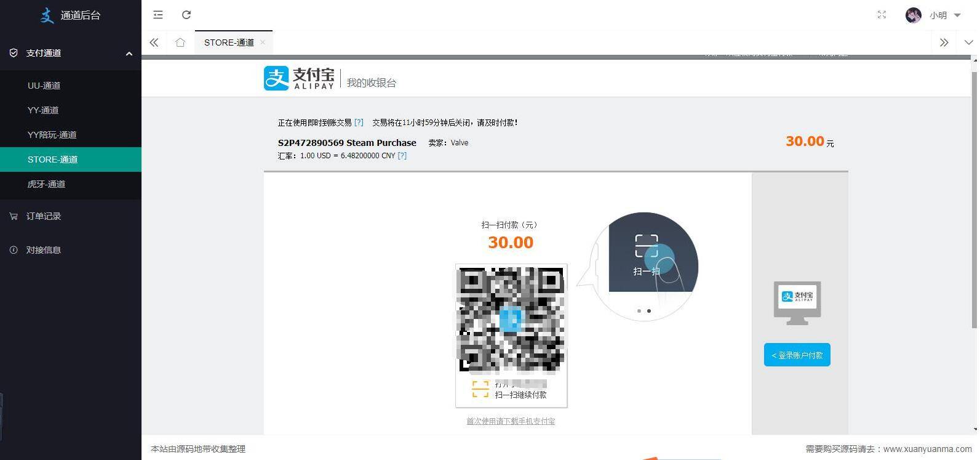The image size is (980, 460).
Task: Click 登录账户付款 button
Action: click(797, 355)
